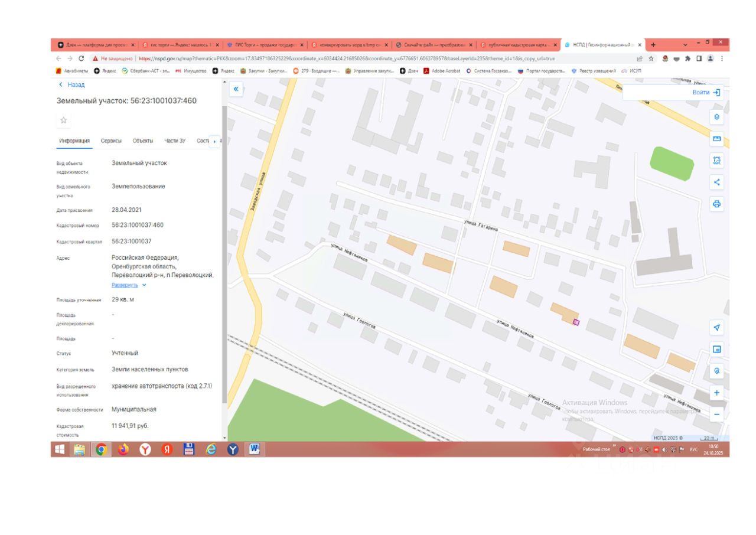Open the browser profile avatar
The image size is (756, 535).
click(x=711, y=58)
